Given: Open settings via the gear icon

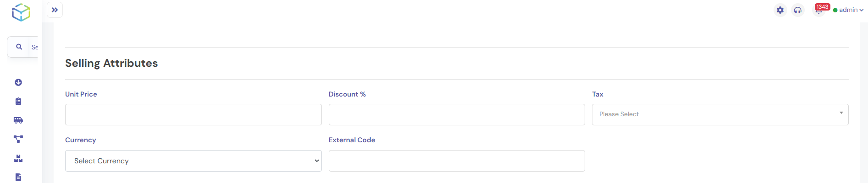Looking at the screenshot, I should (x=780, y=10).
